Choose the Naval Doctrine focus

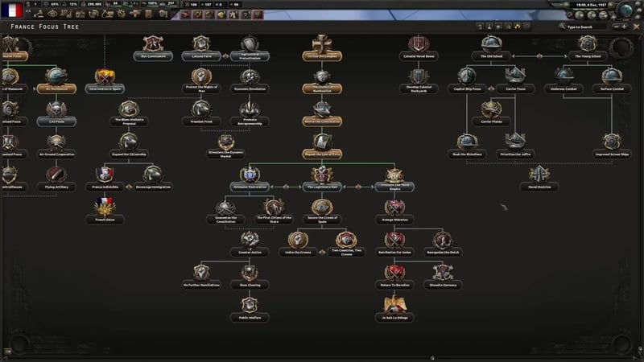click(x=539, y=179)
